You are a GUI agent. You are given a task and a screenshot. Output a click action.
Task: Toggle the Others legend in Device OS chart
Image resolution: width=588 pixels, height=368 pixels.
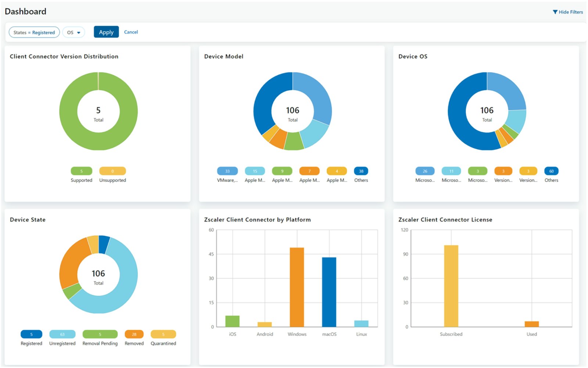click(551, 171)
